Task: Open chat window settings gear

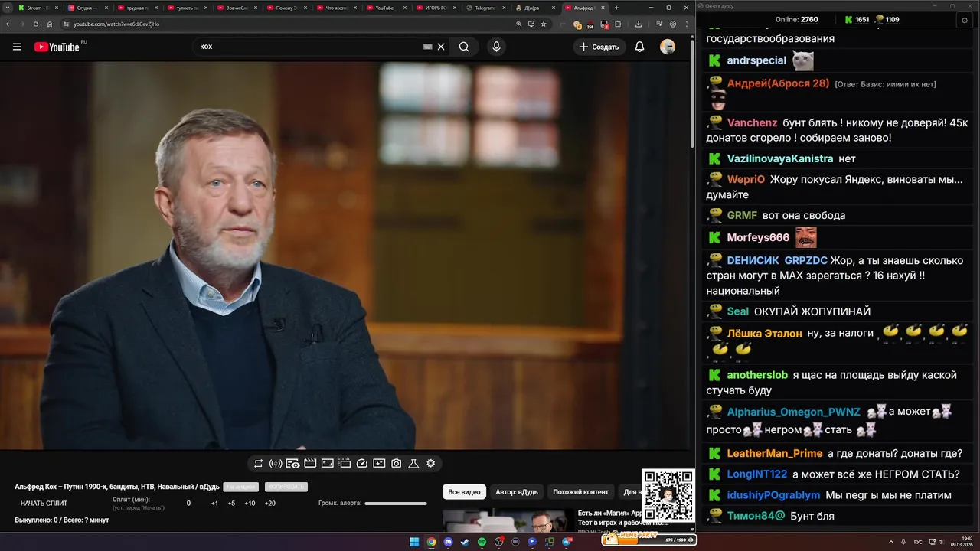Action: (x=965, y=21)
